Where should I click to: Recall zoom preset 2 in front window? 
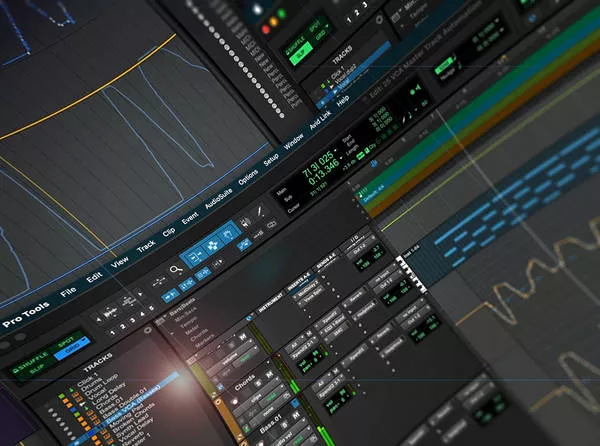pos(122,326)
